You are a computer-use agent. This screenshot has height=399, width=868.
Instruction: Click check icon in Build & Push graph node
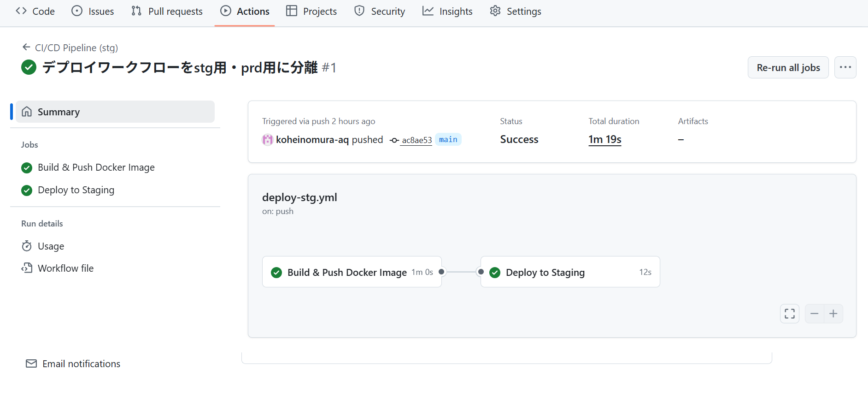(276, 273)
